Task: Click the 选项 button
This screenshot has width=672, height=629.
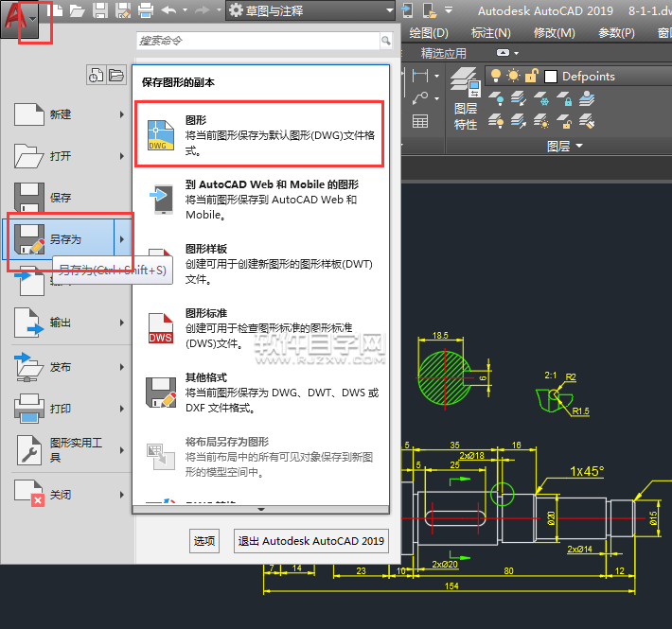Action: [x=204, y=541]
